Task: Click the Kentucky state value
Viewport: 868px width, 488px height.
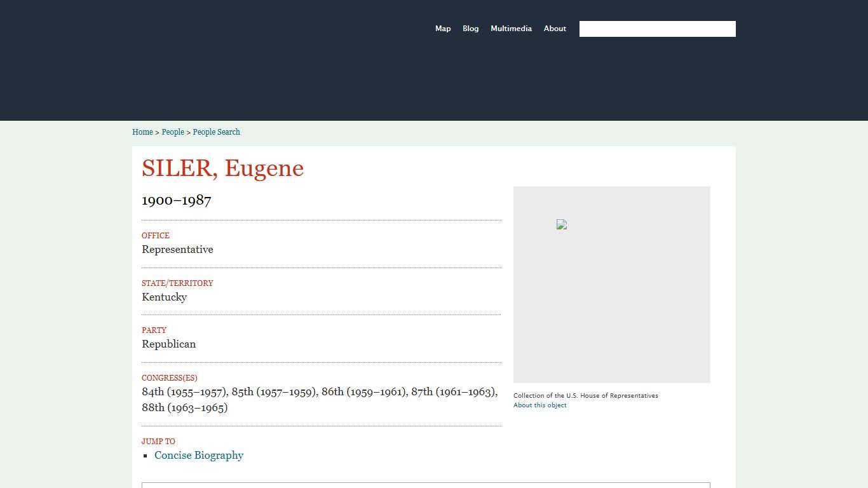Action: click(x=164, y=297)
